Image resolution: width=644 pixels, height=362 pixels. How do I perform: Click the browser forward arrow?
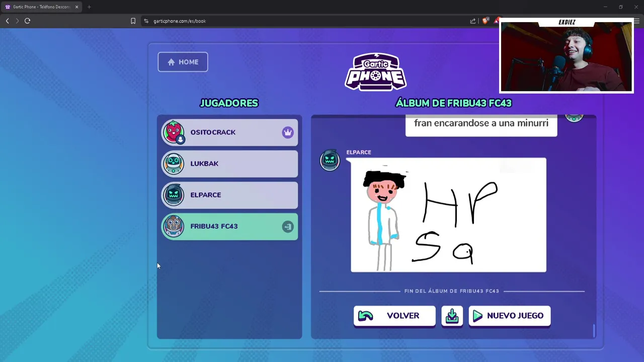click(x=17, y=21)
